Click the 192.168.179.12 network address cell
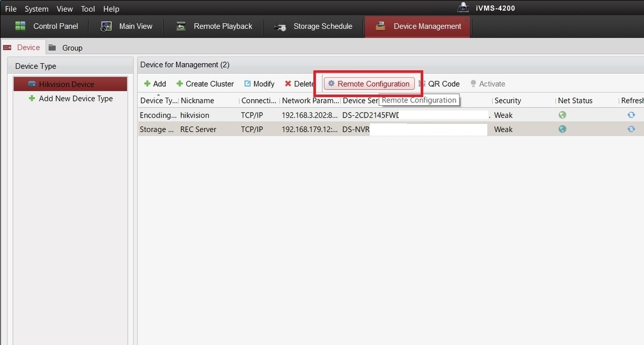The width and height of the screenshot is (644, 345). pos(310,129)
